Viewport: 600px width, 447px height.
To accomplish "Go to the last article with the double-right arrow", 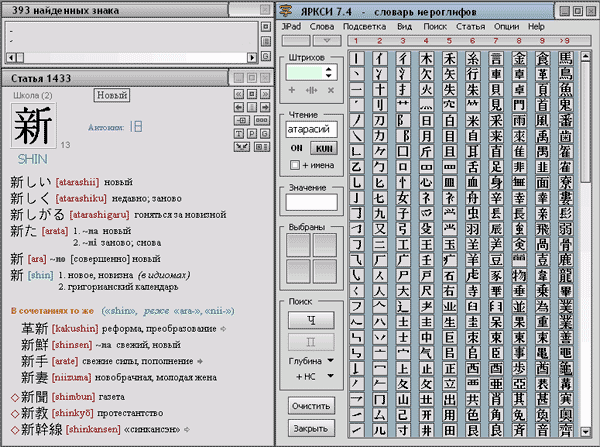I will tap(265, 94).
